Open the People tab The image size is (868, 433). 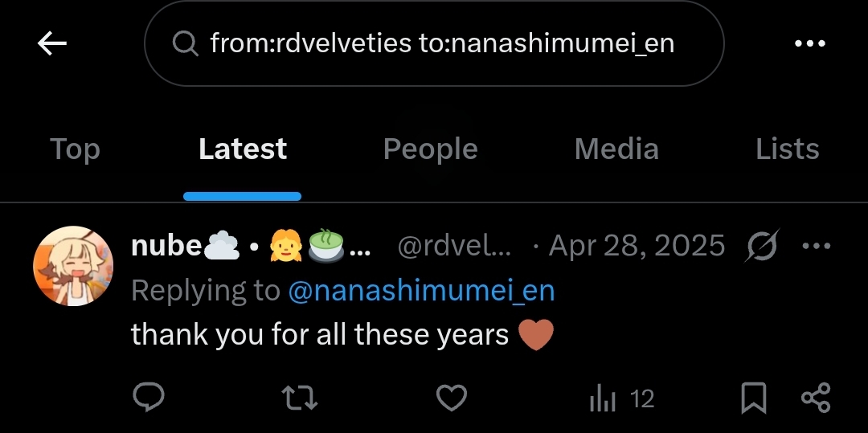tap(430, 149)
